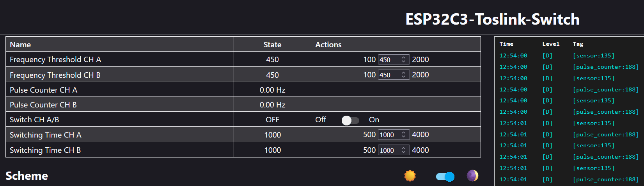Click the Level header in log panel

(x=550, y=44)
